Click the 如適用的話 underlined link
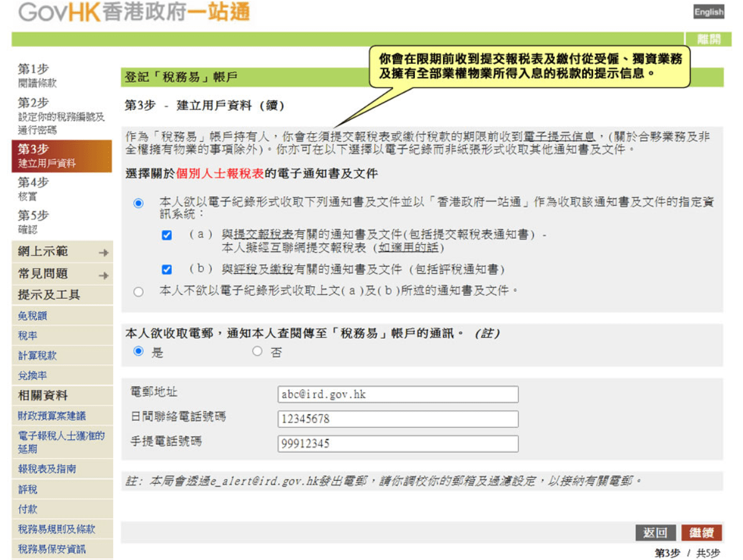The image size is (743, 560). [408, 247]
